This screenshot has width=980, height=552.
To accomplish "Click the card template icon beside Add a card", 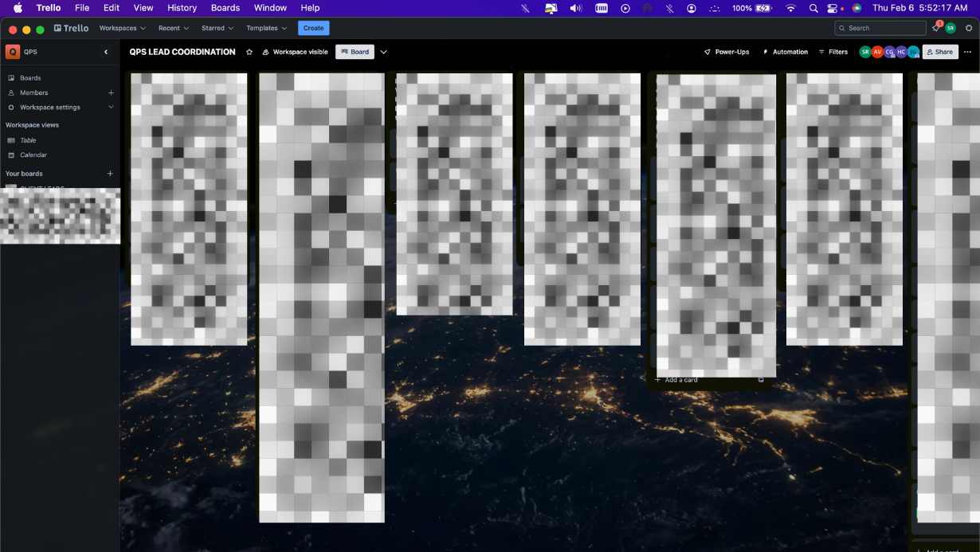I will (761, 380).
